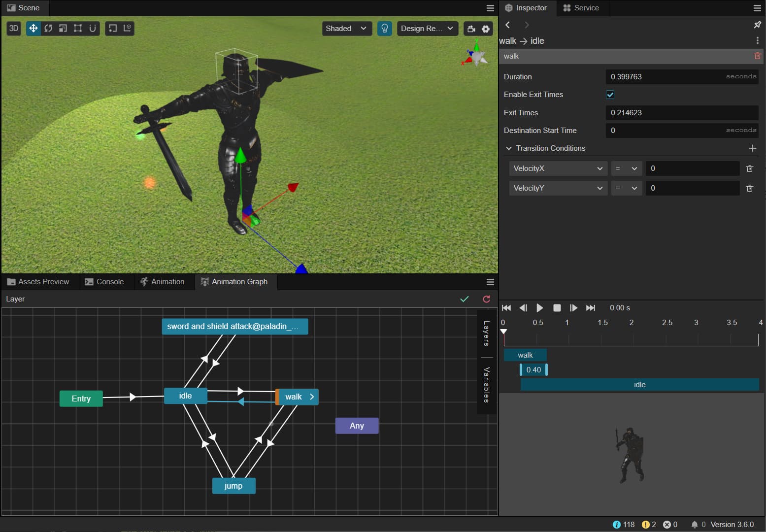Toggle the snap magnet tool

[93, 28]
